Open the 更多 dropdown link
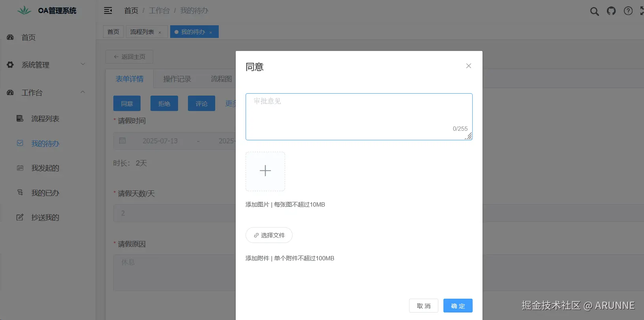 tap(231, 104)
